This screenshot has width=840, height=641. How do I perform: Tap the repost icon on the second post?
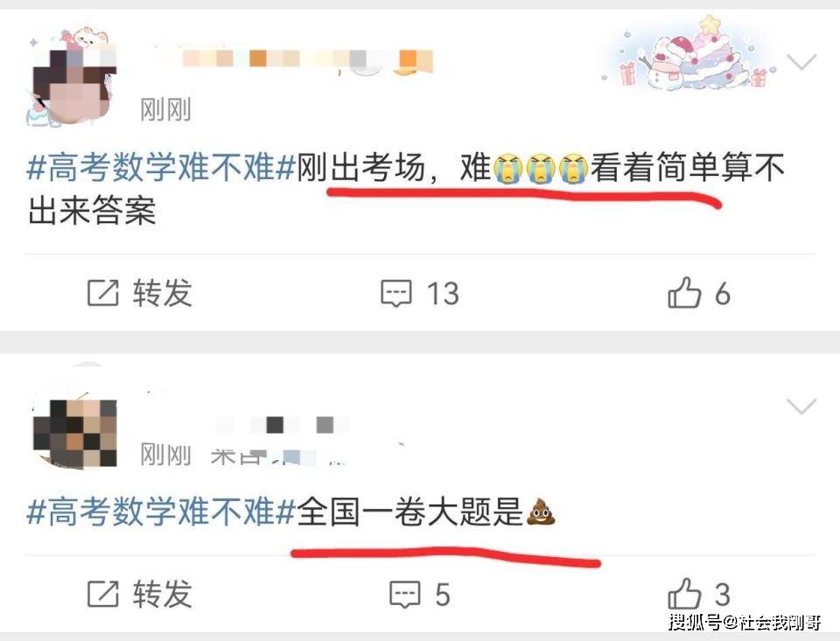[x=102, y=593]
